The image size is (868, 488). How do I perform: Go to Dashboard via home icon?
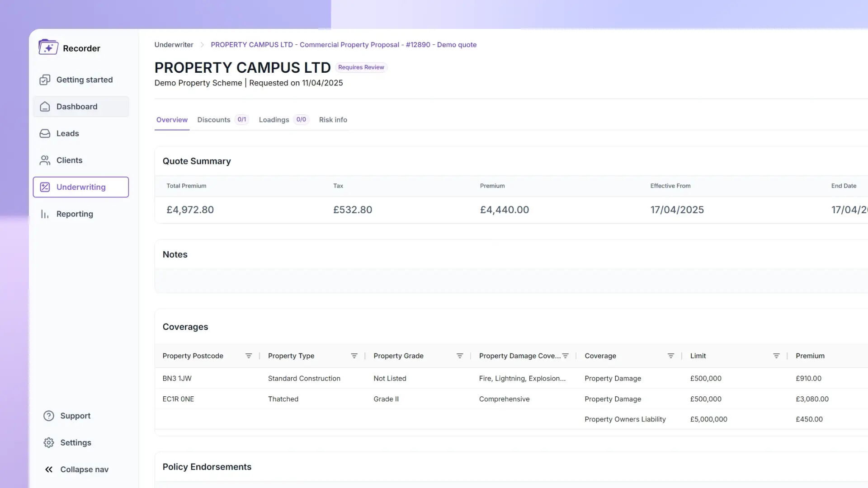tap(45, 107)
